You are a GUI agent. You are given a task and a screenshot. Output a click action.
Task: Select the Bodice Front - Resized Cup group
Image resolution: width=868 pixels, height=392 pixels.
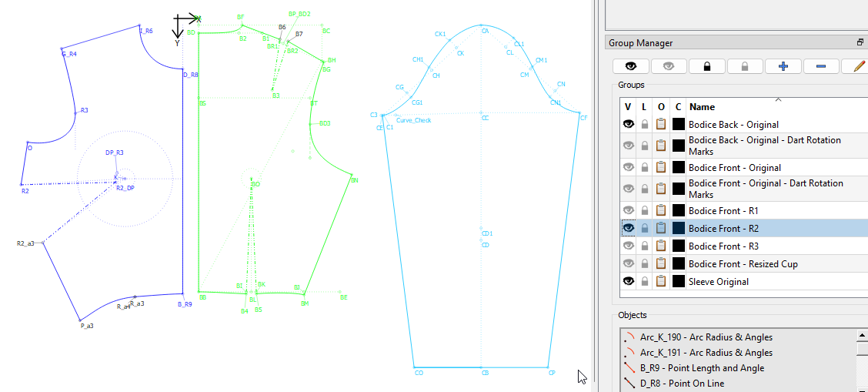click(x=743, y=264)
